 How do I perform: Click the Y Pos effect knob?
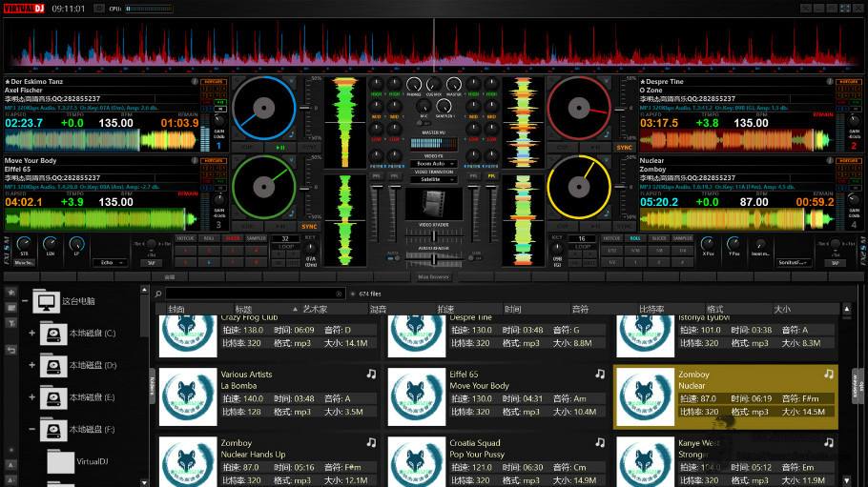click(734, 244)
